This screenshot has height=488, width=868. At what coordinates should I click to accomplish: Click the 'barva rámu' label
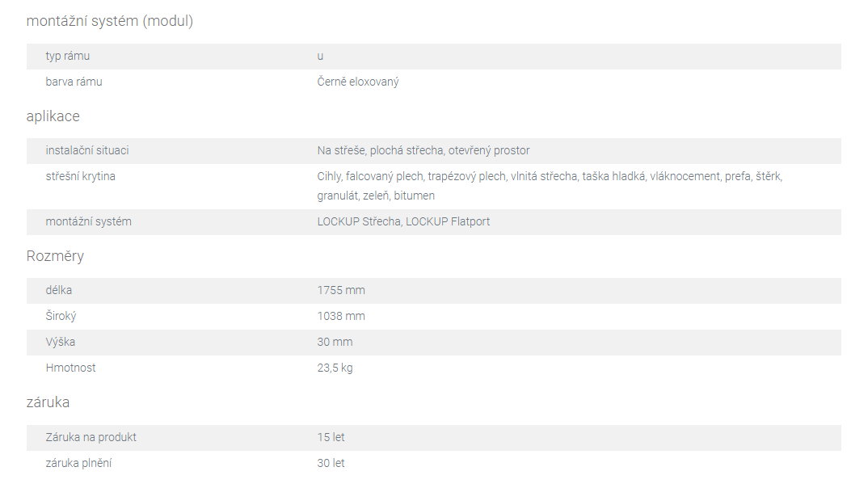coord(74,82)
